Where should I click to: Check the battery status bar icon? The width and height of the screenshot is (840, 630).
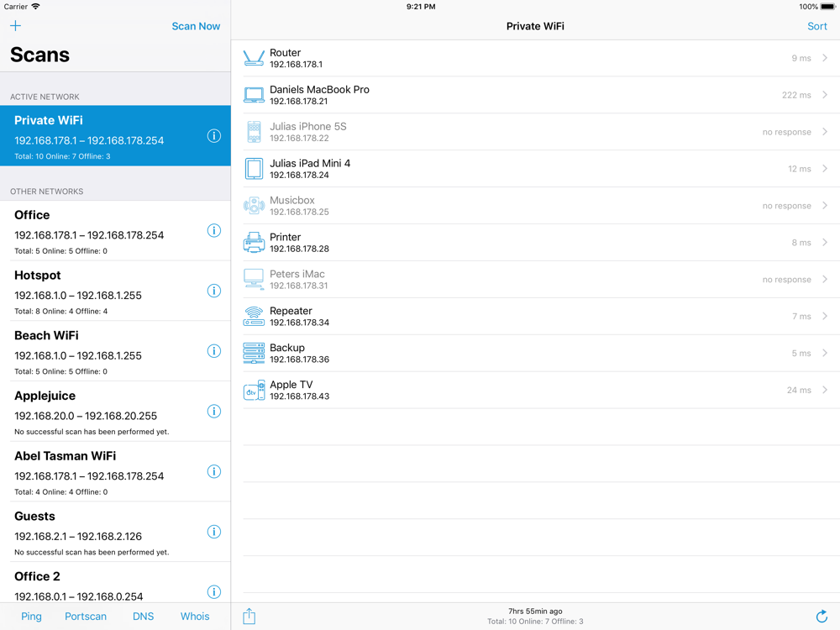point(827,7)
